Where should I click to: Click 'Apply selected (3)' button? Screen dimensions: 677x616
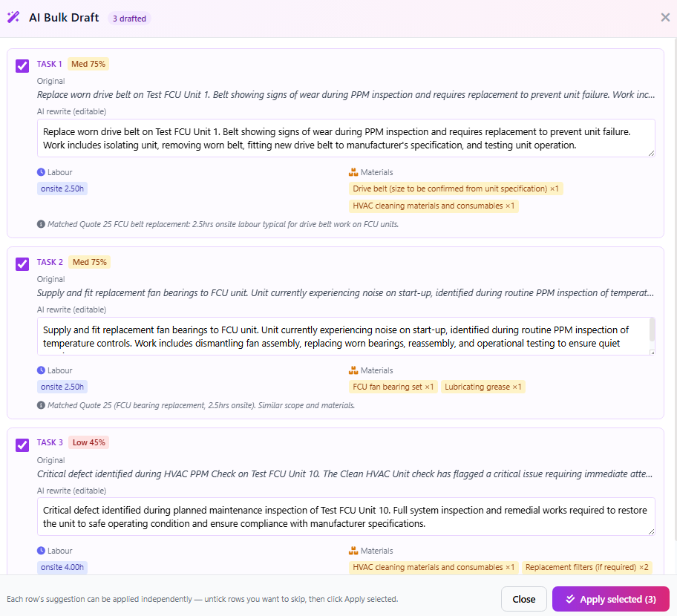[x=610, y=599]
